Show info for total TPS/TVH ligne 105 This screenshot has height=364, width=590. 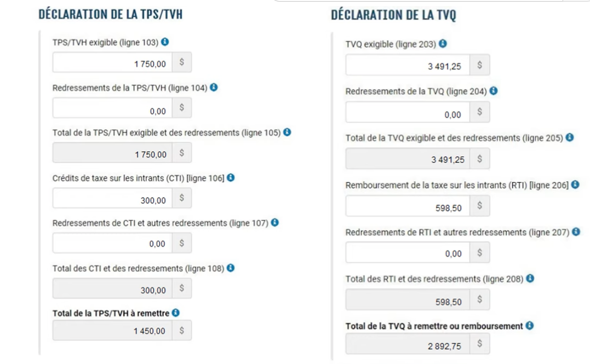click(x=287, y=132)
